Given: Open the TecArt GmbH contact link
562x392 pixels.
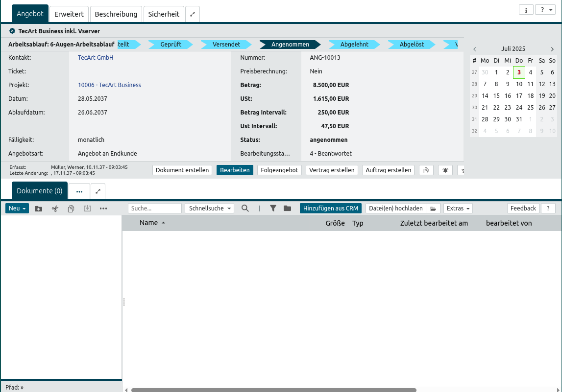Looking at the screenshot, I should point(96,58).
